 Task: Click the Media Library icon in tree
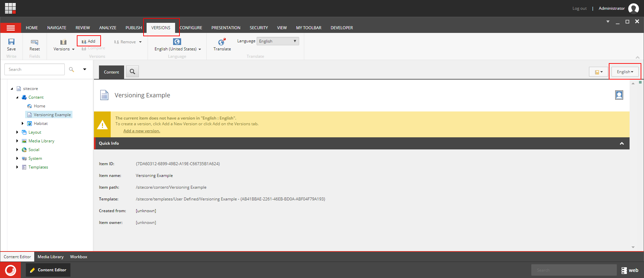[x=24, y=141]
